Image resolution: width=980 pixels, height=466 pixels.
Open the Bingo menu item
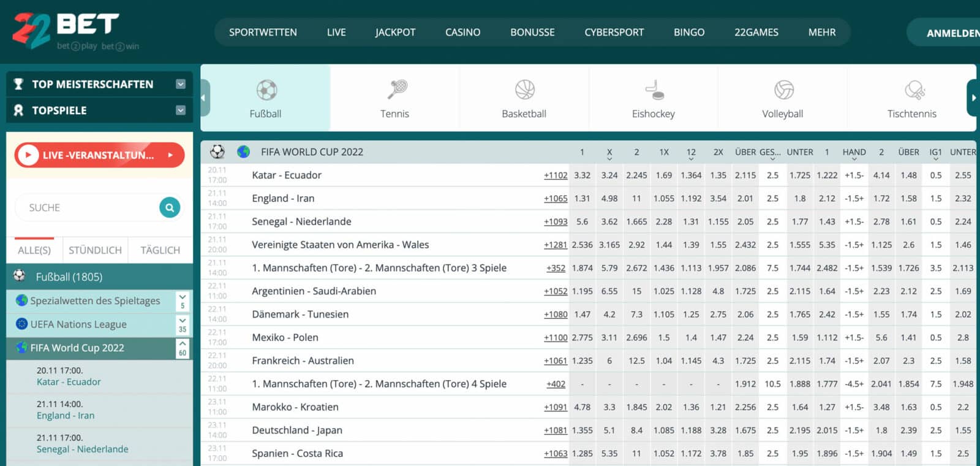(689, 32)
